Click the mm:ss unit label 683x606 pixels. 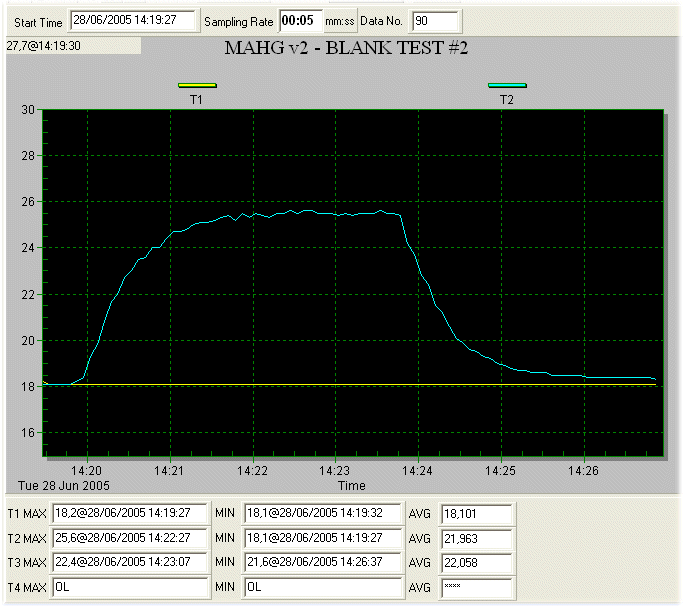coord(340,21)
